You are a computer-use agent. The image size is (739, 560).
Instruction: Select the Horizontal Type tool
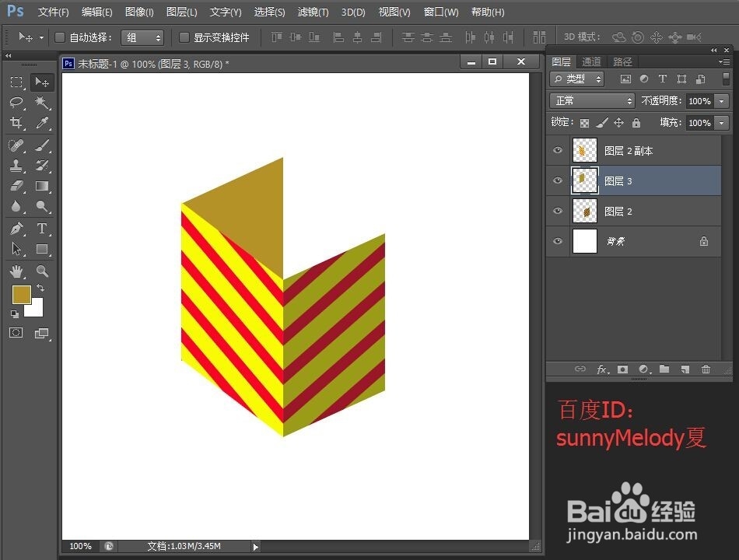coord(42,229)
